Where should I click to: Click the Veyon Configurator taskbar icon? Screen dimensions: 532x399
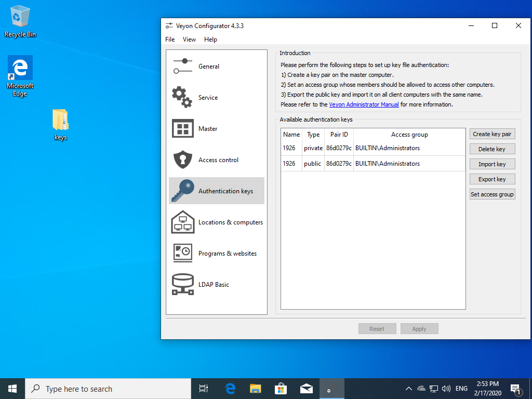click(332, 389)
